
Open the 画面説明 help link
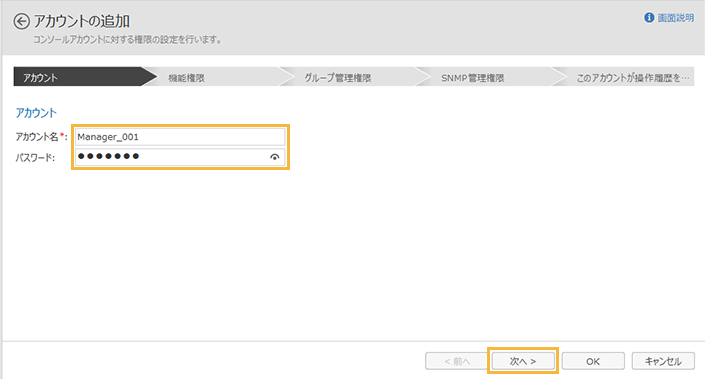pos(676,18)
